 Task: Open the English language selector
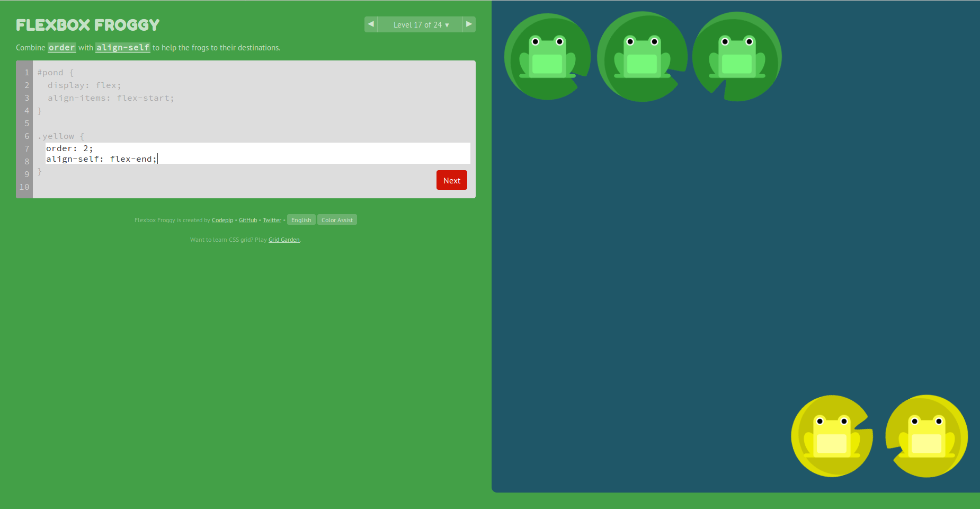(301, 220)
